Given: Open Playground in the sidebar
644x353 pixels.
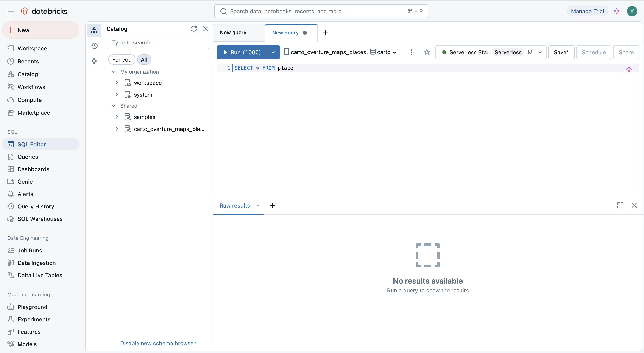Looking at the screenshot, I should pyautogui.click(x=40, y=307).
